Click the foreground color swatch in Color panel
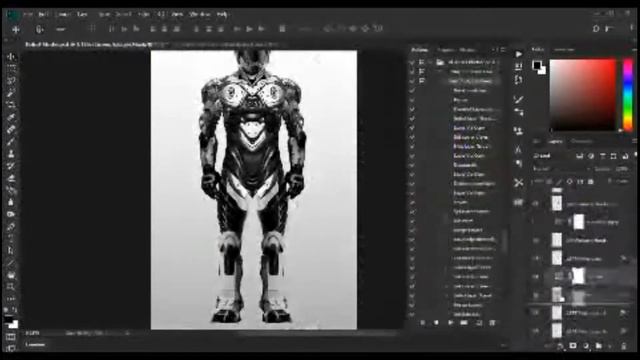Screen dimensions: 640x360 (x=537, y=65)
